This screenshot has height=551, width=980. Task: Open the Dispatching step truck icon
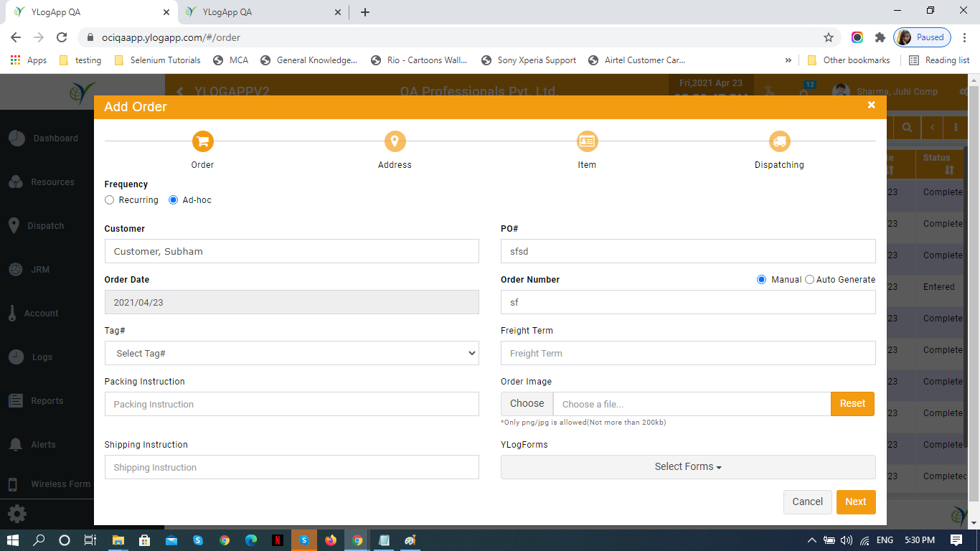click(779, 141)
